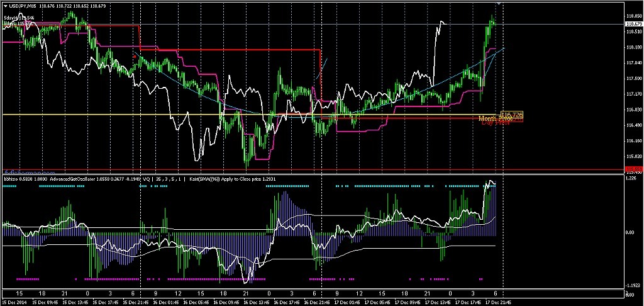This screenshot has height=306, width=644.
Task: Click the 17 Dec 09:45 time label
Action: pyautogui.click(x=408, y=302)
